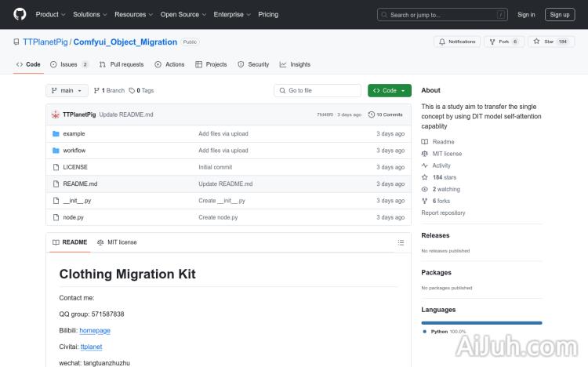Click the Sign in link
This screenshot has width=588, height=367.
pyautogui.click(x=526, y=15)
